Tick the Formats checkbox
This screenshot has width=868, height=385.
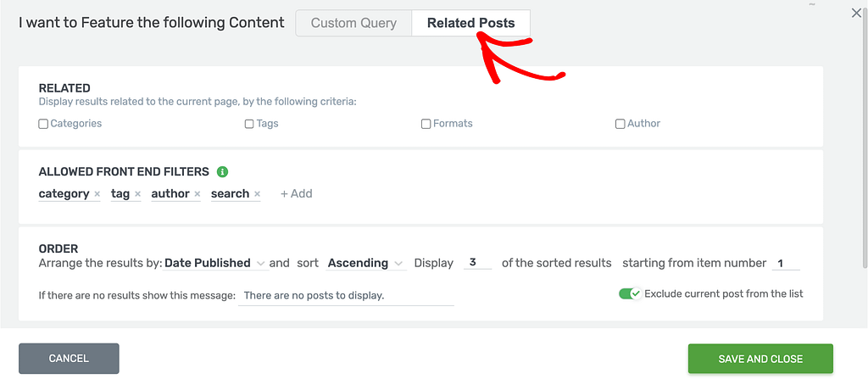click(426, 124)
